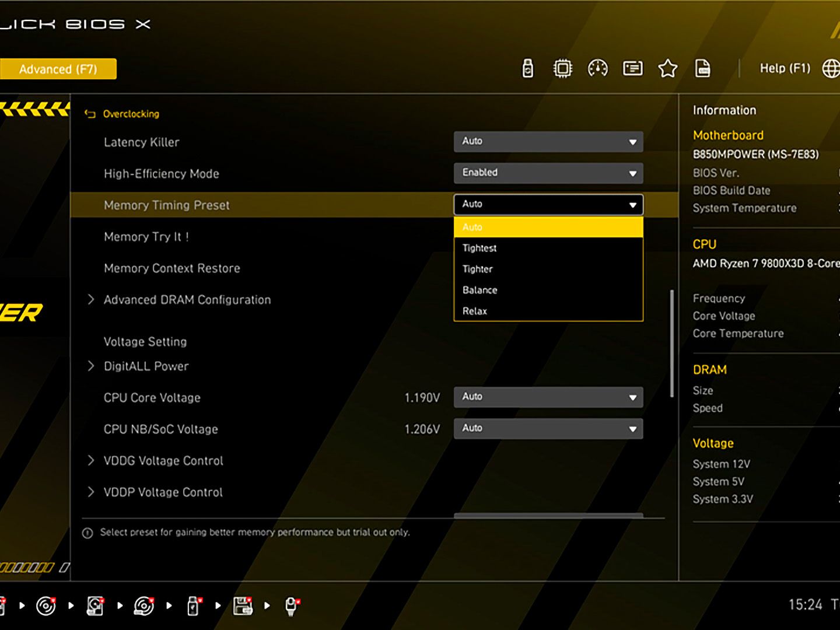Image resolution: width=840 pixels, height=630 pixels.
Task: Select the CD disc boot device icon
Action: click(46, 606)
